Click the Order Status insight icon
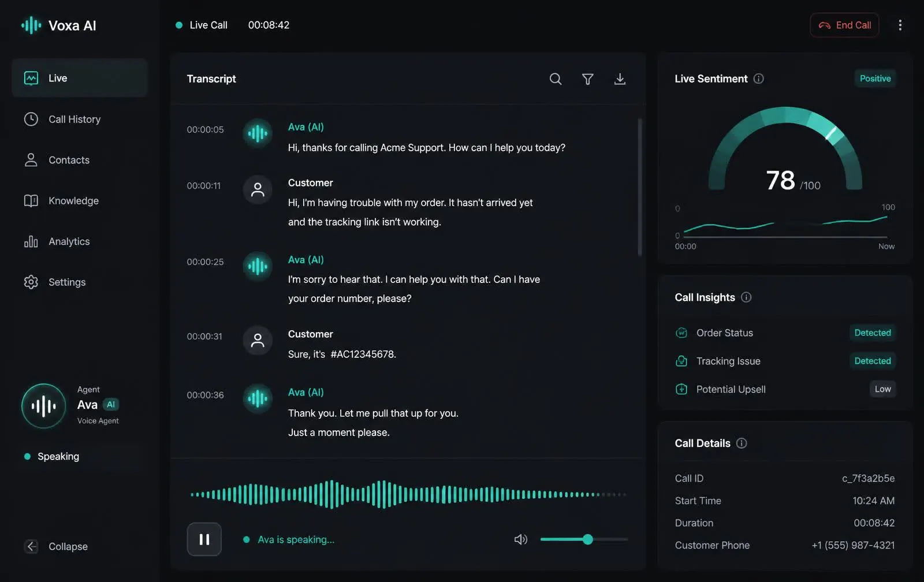Screen dimensions: 924x582 click(x=681, y=333)
